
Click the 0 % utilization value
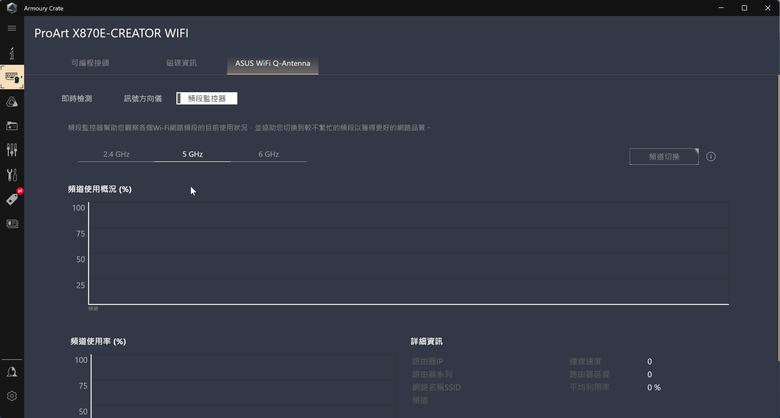(x=654, y=387)
